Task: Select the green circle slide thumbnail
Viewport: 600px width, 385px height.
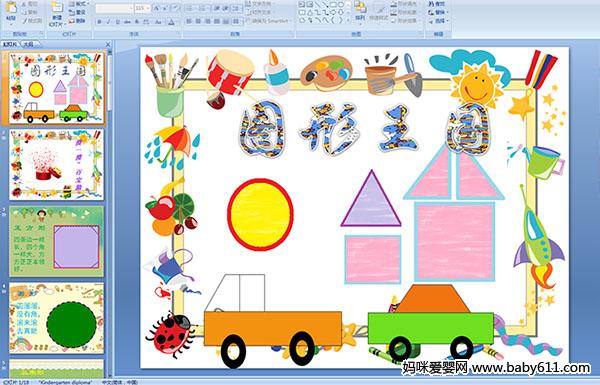Action: (57, 318)
